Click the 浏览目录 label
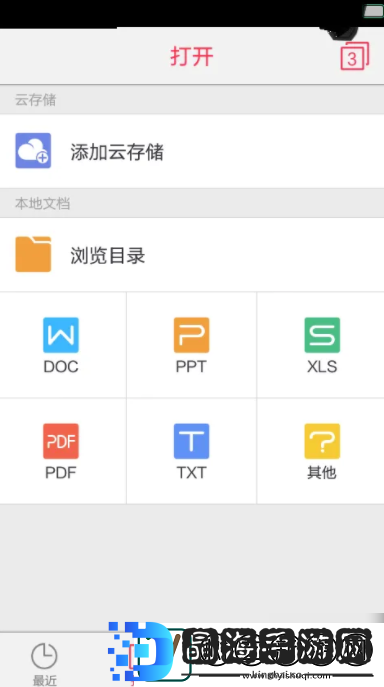 (108, 255)
